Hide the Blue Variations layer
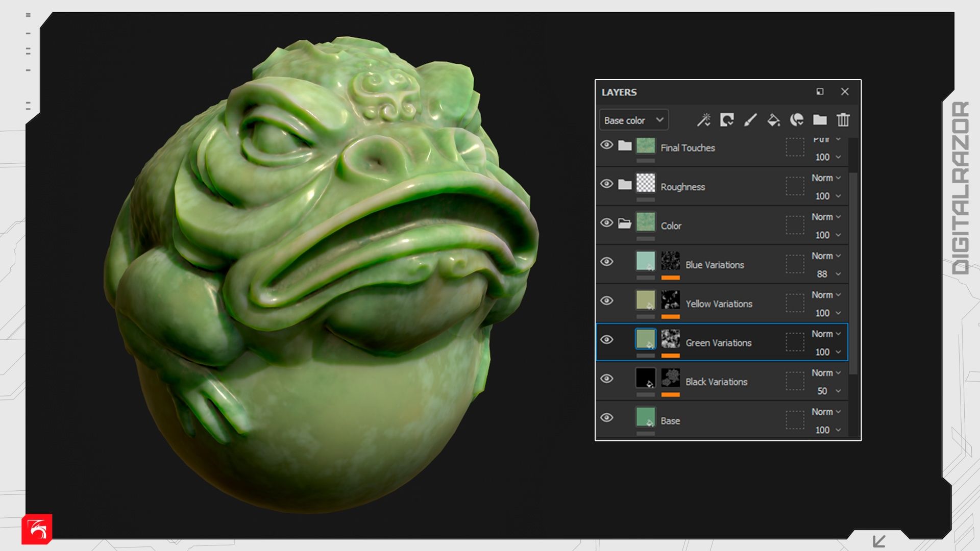This screenshot has width=980, height=551. (606, 262)
